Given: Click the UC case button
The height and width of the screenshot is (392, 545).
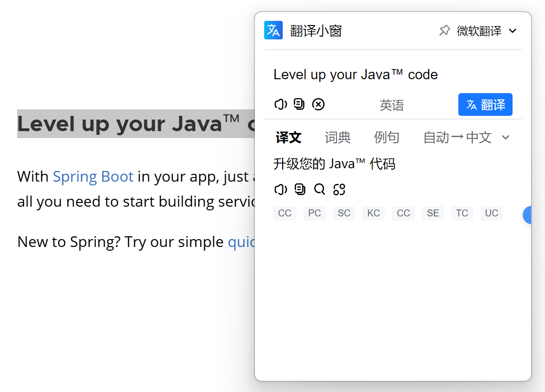Looking at the screenshot, I should coord(491,213).
